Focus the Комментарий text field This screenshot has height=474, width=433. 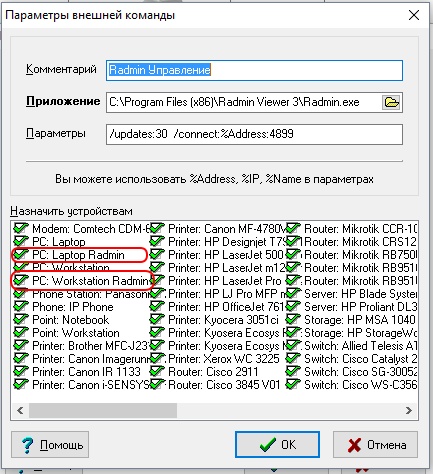coord(254,70)
